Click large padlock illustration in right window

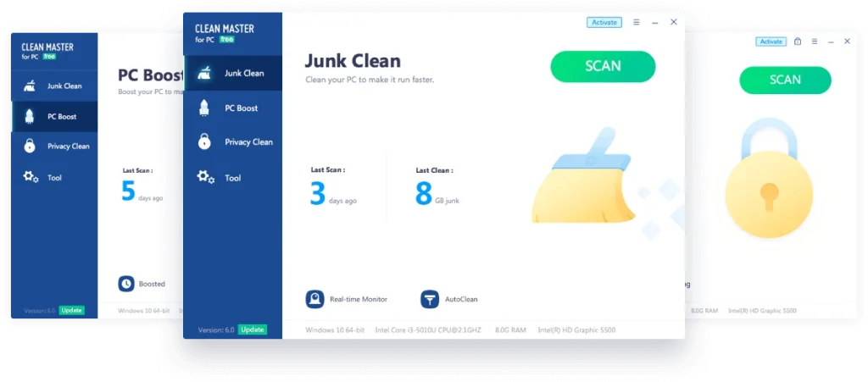point(769,178)
